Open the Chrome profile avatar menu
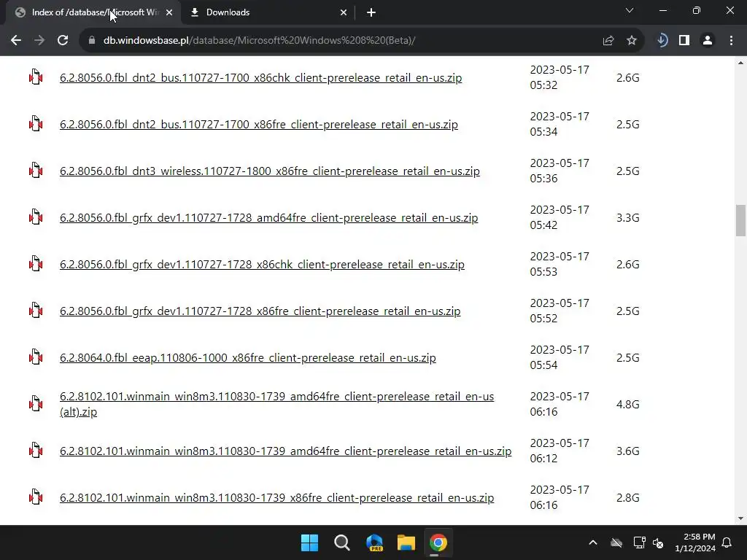This screenshot has width=747, height=560. pyautogui.click(x=708, y=41)
